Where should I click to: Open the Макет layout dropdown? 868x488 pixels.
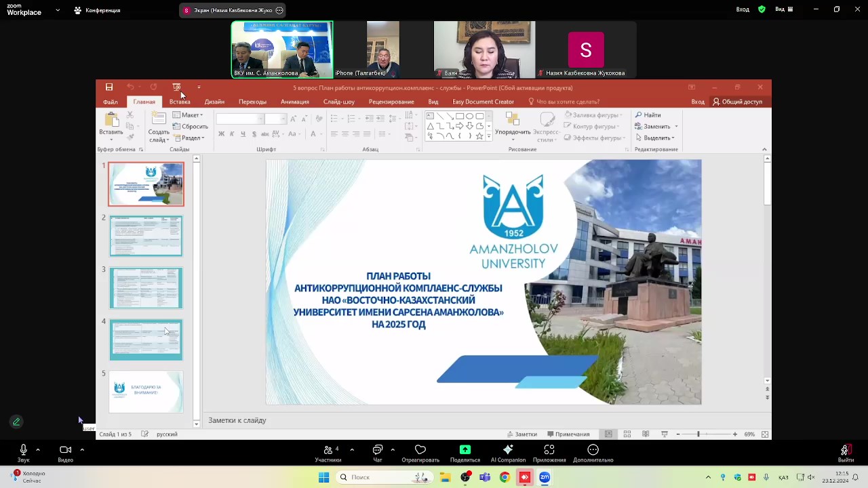click(x=189, y=115)
